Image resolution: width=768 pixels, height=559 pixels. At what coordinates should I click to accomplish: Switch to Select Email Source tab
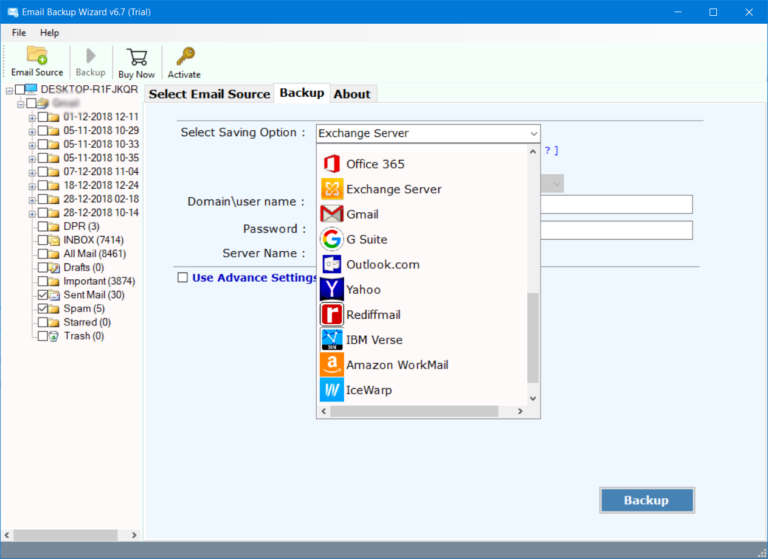[x=209, y=94]
